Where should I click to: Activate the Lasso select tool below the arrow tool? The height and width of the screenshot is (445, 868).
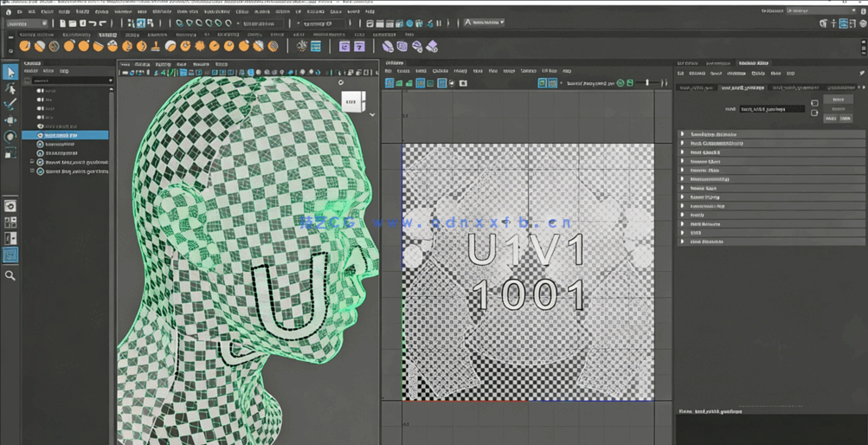pyautogui.click(x=10, y=88)
